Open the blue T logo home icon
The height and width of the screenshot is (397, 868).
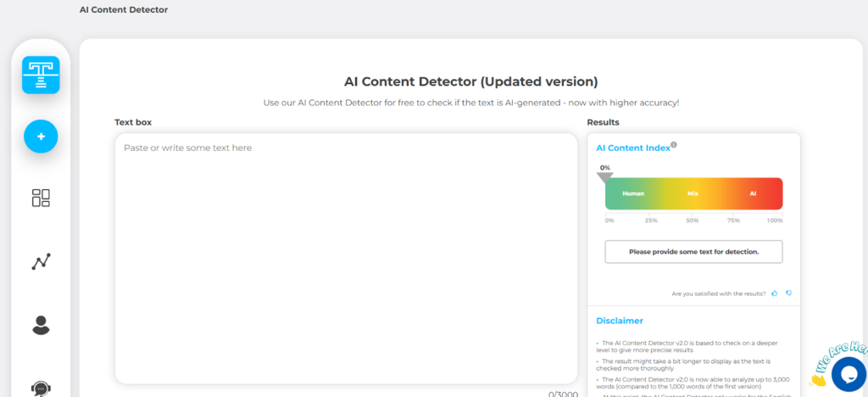point(41,75)
